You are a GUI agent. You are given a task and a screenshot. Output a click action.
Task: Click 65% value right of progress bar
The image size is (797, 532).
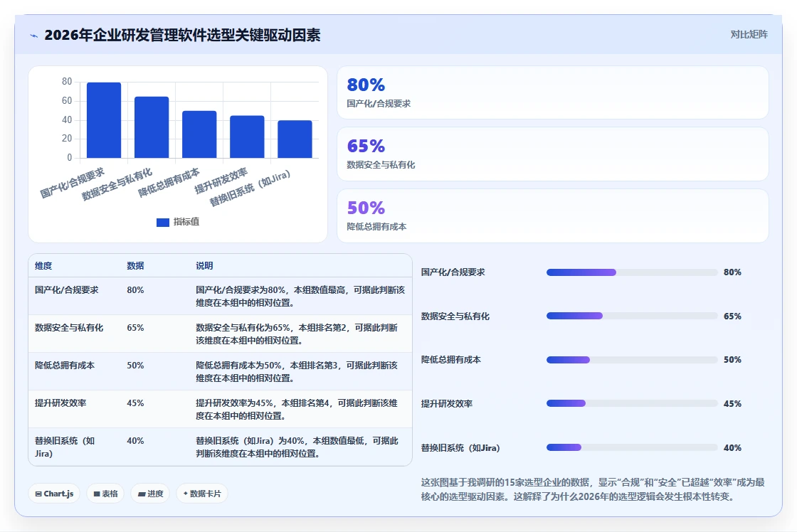732,316
